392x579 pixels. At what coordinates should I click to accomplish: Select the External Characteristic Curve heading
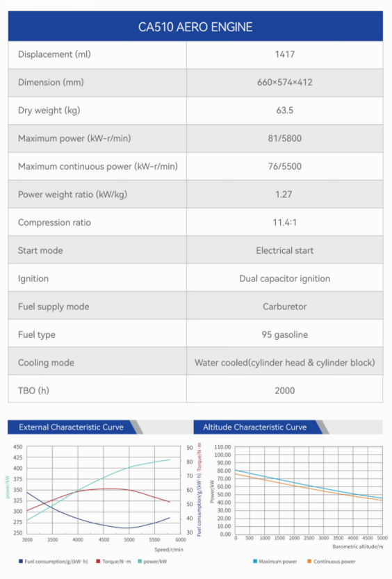(x=71, y=427)
